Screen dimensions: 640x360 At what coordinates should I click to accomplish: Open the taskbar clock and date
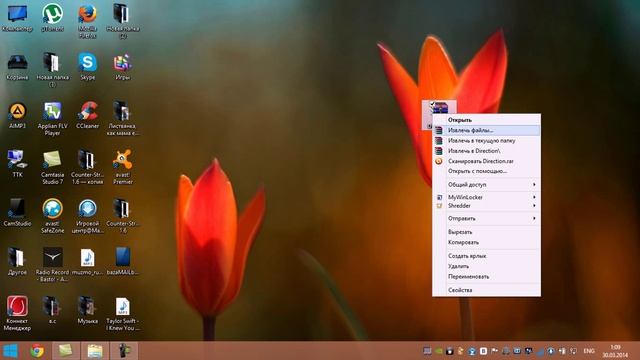616,351
